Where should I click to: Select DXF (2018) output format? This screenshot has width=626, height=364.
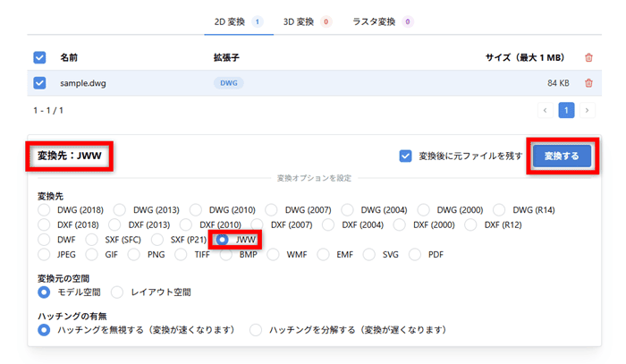[x=44, y=225]
